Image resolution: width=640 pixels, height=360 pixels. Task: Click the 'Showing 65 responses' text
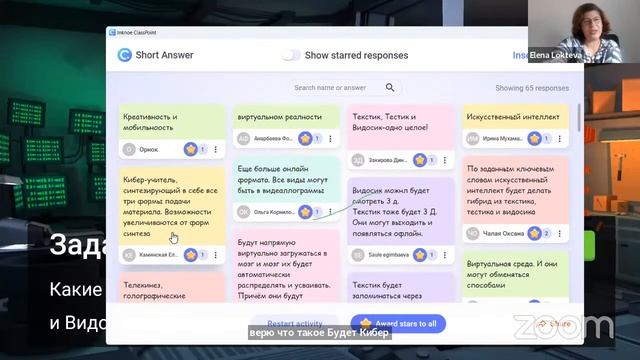coord(532,88)
